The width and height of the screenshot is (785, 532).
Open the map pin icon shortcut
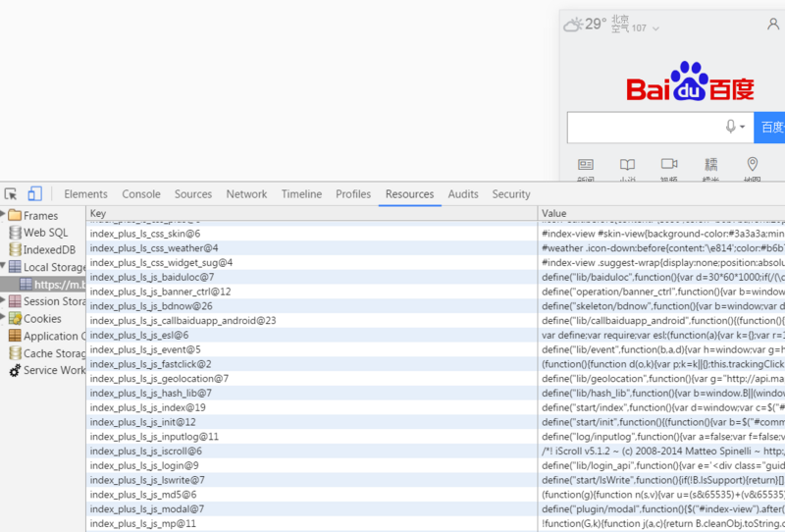tap(752, 164)
